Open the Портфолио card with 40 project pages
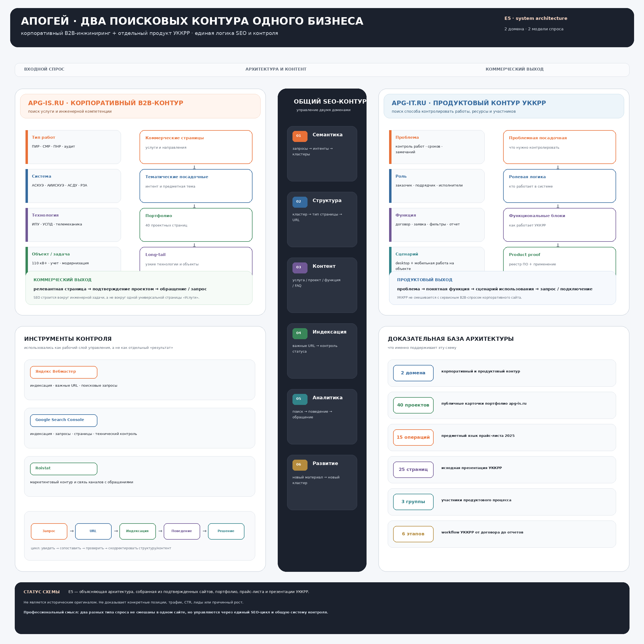 click(196, 225)
